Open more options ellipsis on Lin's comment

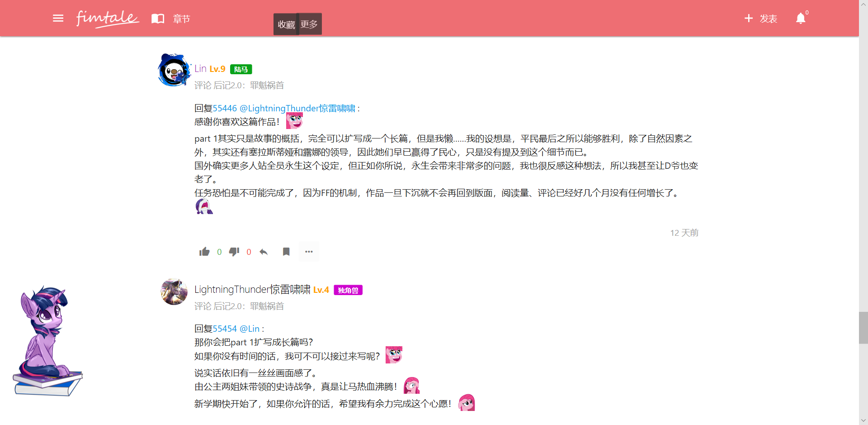(x=309, y=252)
